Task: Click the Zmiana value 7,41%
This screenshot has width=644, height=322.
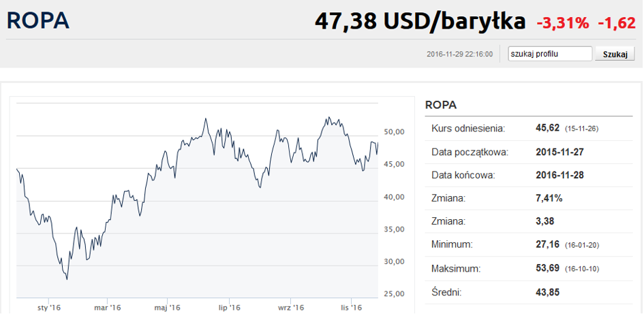Action: coord(549,199)
